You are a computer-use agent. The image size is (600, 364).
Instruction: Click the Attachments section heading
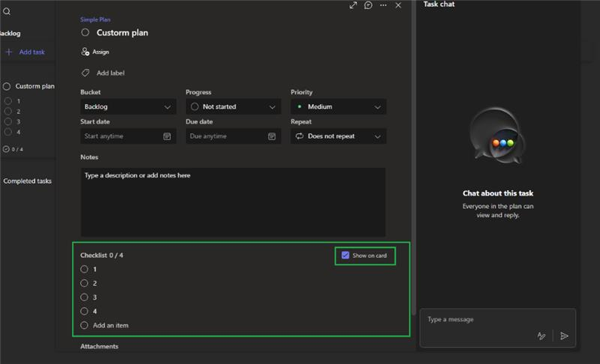click(x=99, y=347)
